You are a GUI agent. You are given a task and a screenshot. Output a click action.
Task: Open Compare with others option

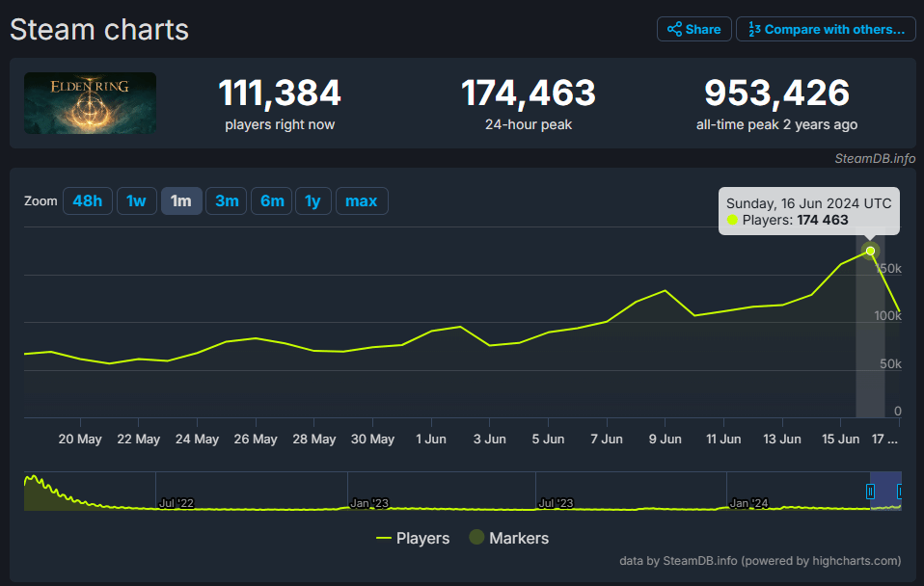(x=826, y=29)
